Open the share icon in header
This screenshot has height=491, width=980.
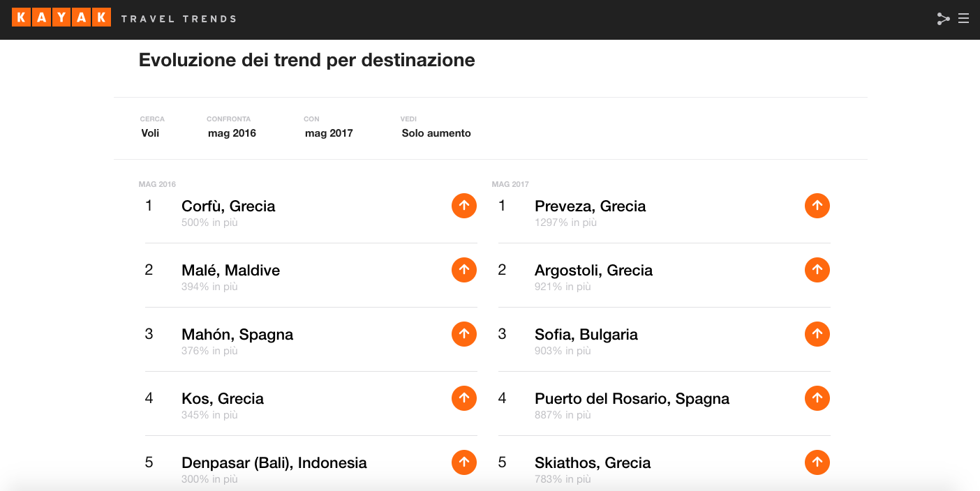(943, 19)
